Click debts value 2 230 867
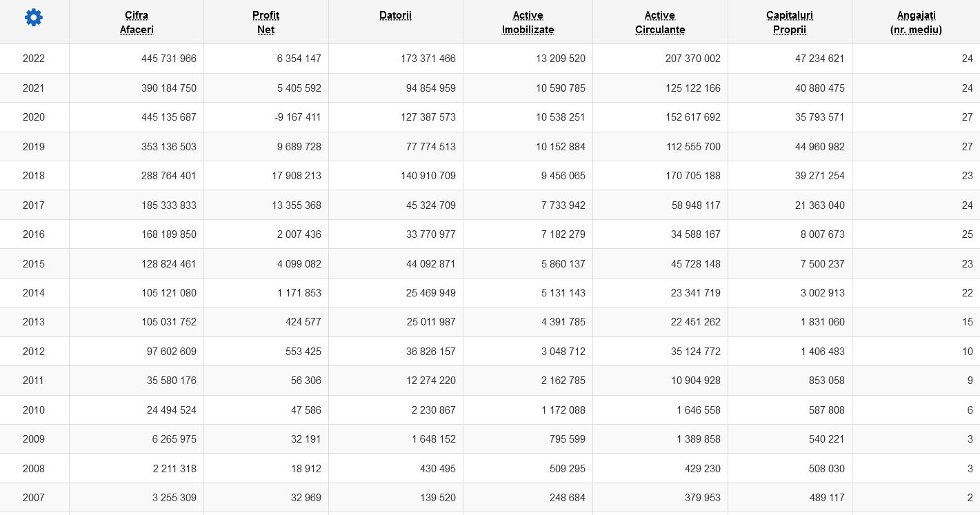 pyautogui.click(x=434, y=410)
